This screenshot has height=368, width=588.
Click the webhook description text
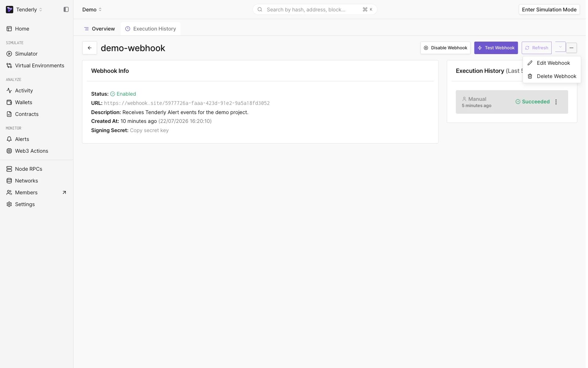click(x=185, y=112)
